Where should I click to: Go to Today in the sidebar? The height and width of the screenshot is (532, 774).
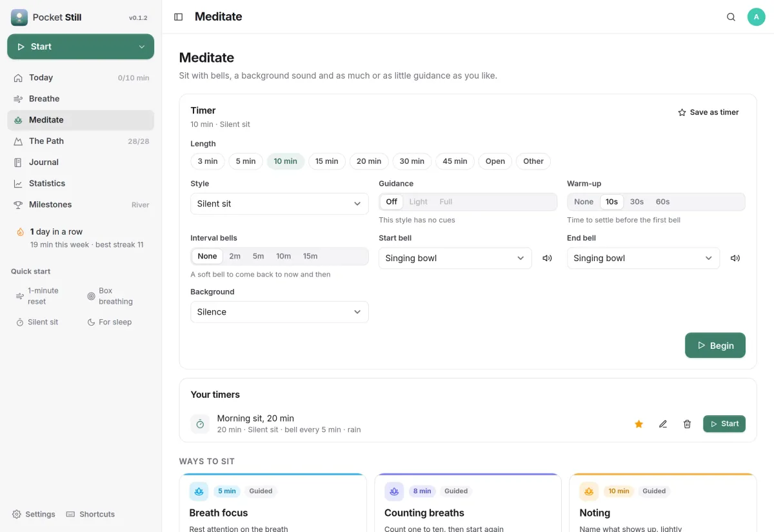pyautogui.click(x=81, y=77)
